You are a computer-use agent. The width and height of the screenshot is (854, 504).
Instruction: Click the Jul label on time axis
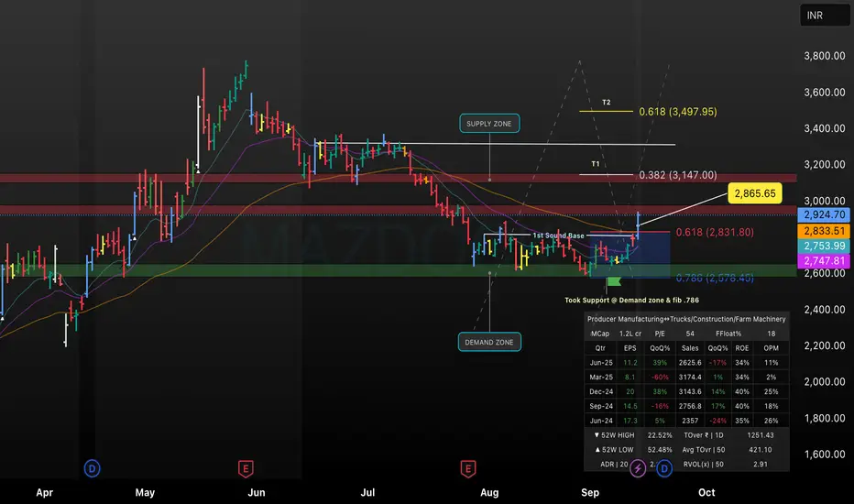click(x=367, y=493)
